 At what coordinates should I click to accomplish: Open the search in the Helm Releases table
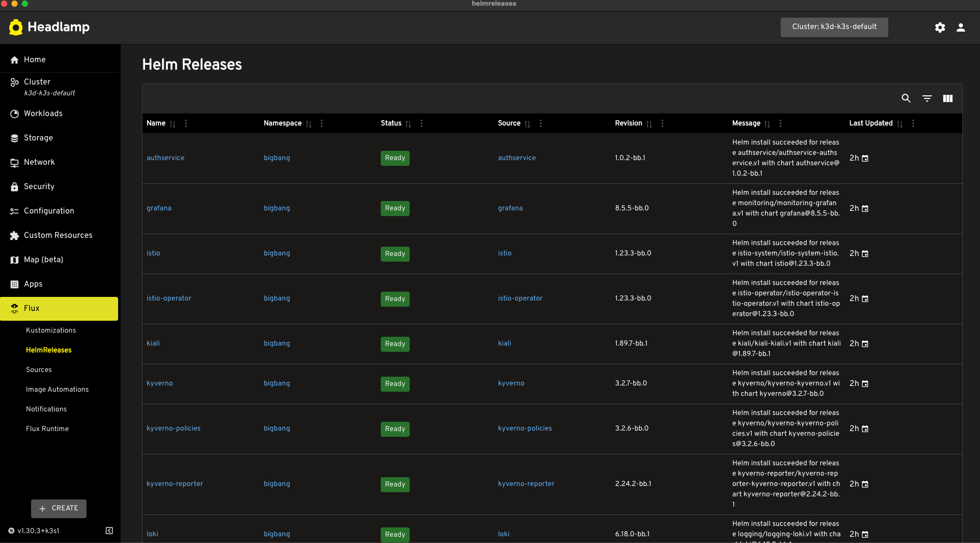[x=906, y=98]
